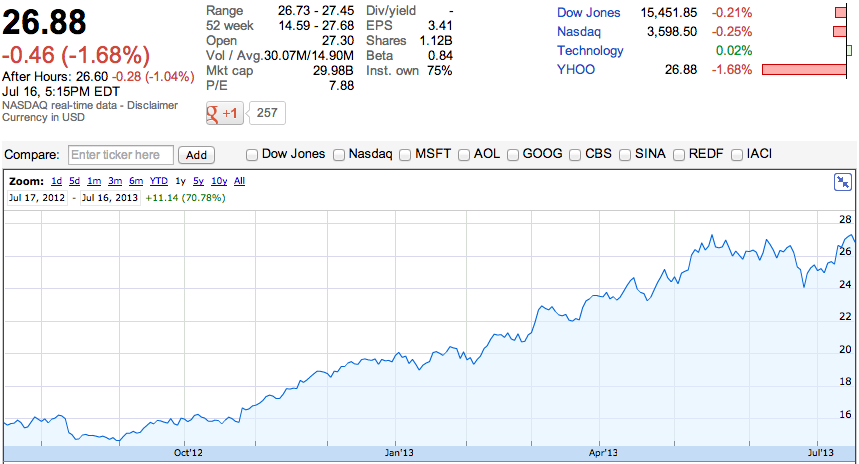
Task: Tick the CBS compare checkbox
Action: click(x=575, y=155)
